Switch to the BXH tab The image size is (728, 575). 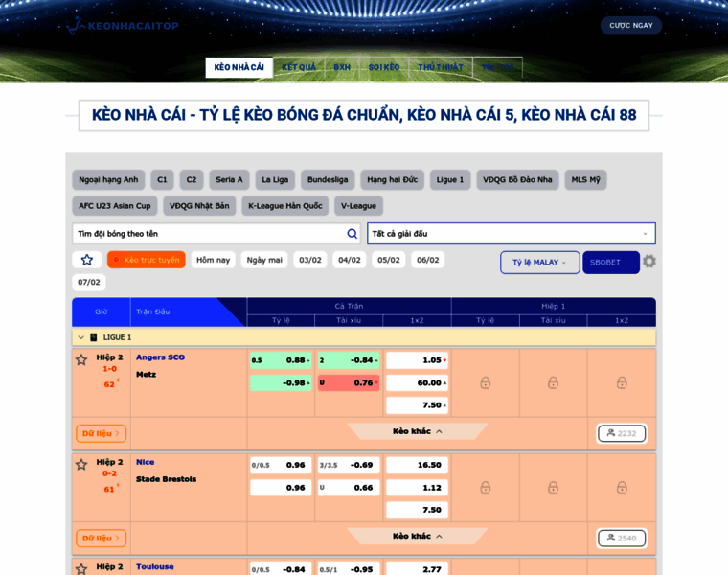[342, 67]
